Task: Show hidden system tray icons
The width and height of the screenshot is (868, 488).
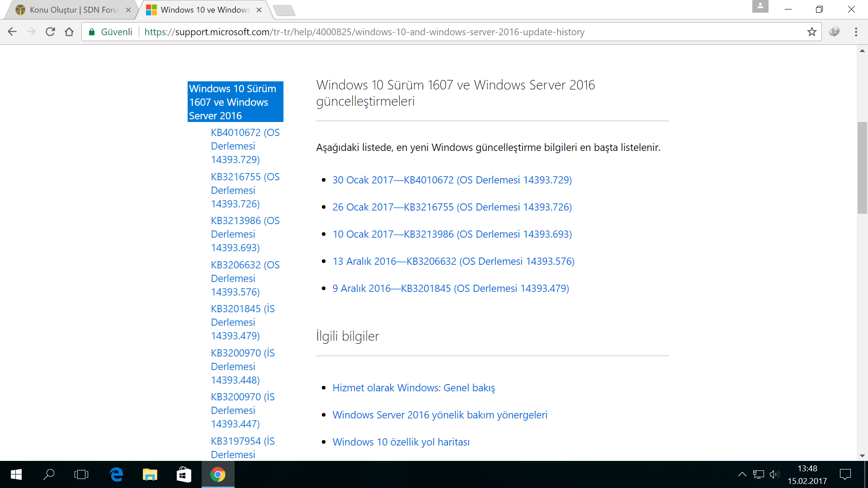Action: [x=742, y=474]
